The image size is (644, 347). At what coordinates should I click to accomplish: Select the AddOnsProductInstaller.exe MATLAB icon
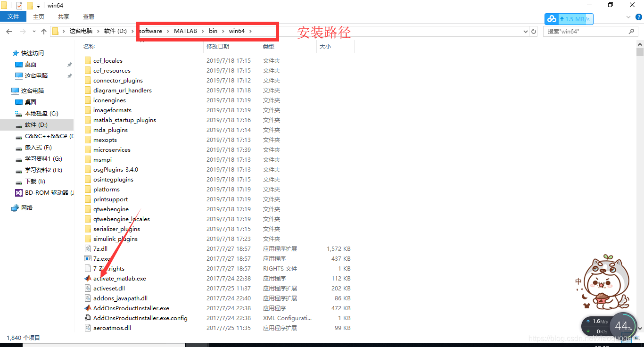pos(88,308)
